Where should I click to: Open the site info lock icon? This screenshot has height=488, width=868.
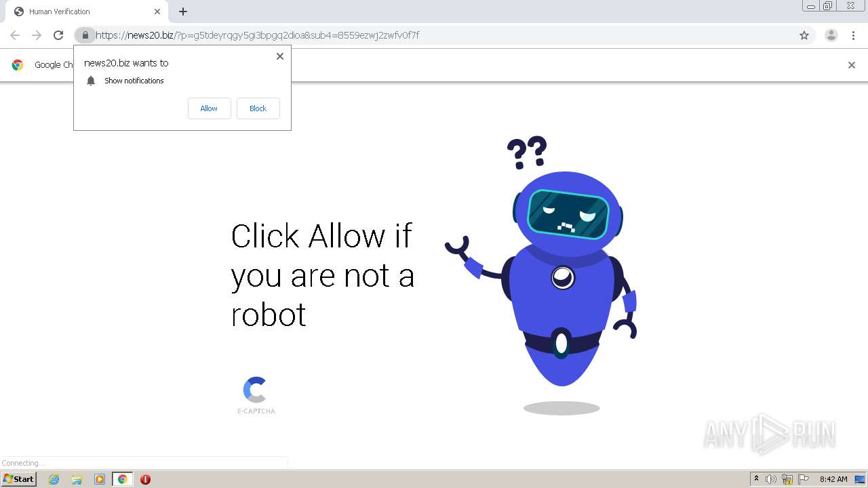pyautogui.click(x=85, y=35)
